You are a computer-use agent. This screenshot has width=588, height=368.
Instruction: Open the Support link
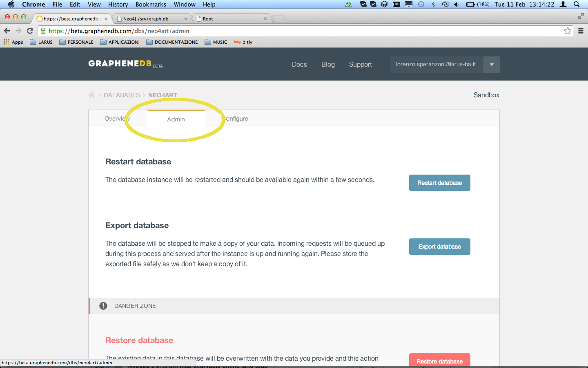tap(361, 64)
